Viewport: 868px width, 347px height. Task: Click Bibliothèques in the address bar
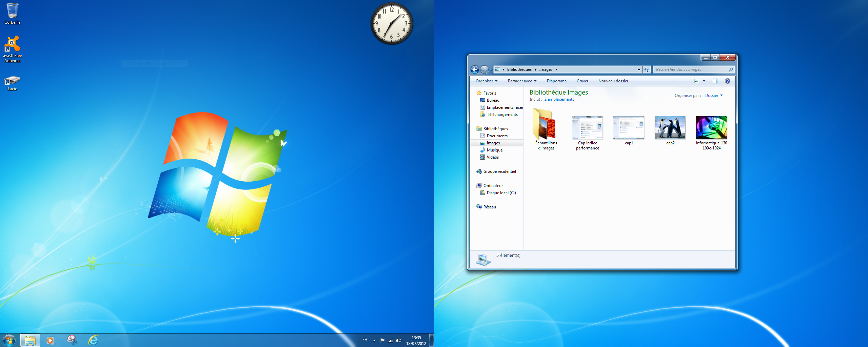click(519, 69)
